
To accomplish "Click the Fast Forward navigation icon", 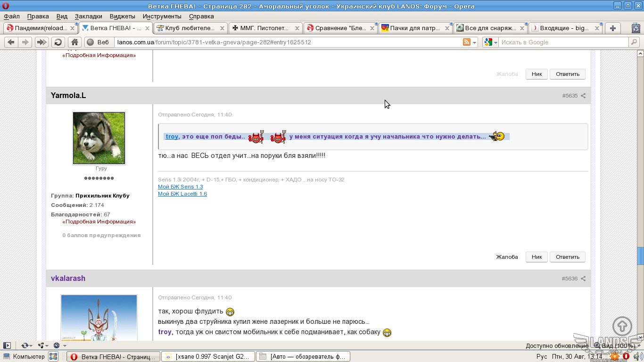I will [41, 42].
